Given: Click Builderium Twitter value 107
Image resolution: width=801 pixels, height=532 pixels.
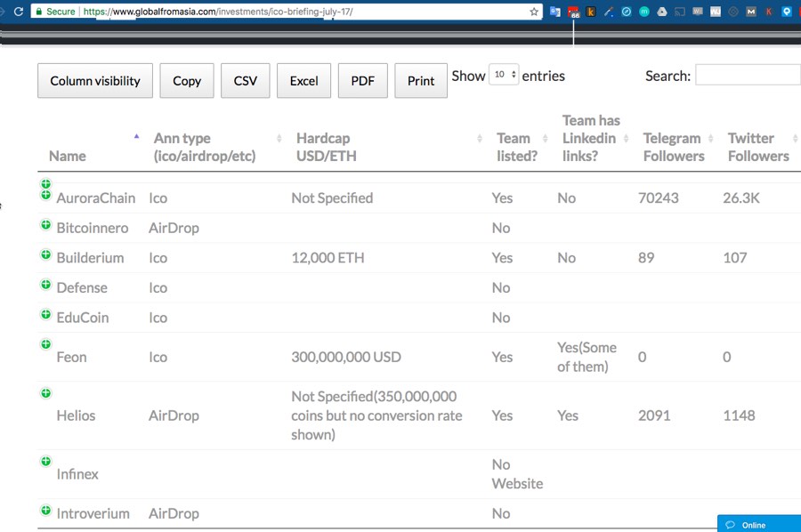Looking at the screenshot, I should (734, 258).
